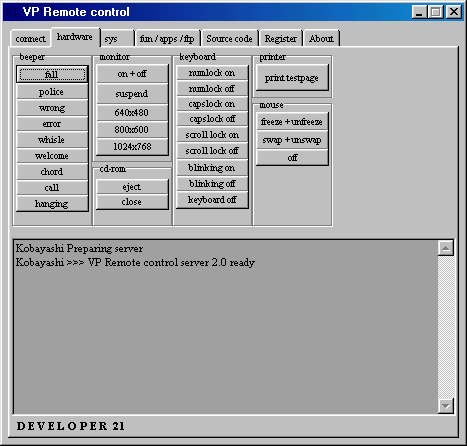The height and width of the screenshot is (446, 467).
Task: Suspend the remote monitor
Action: tap(132, 94)
